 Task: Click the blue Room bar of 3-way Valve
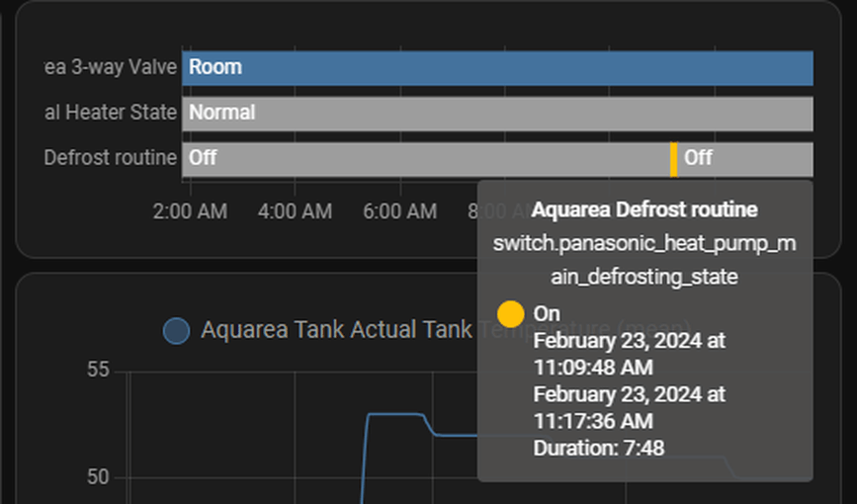(497, 68)
